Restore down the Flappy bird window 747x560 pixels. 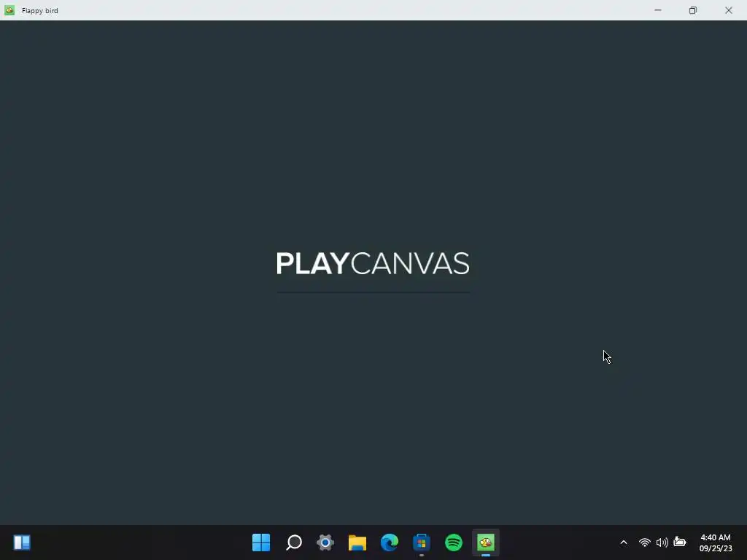693,10
